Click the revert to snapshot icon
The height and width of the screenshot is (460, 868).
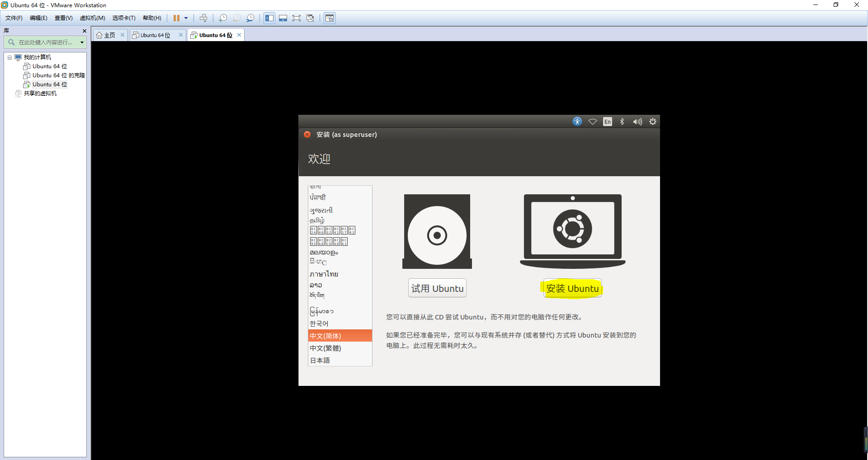236,18
